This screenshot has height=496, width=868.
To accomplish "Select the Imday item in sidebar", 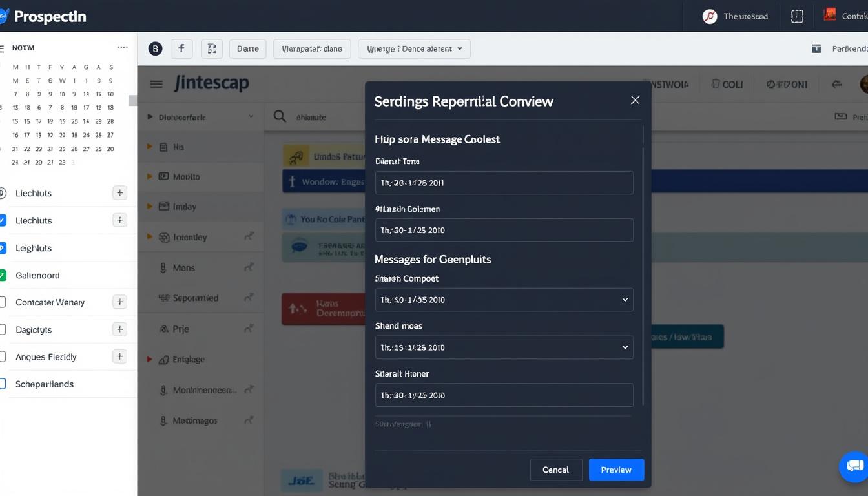I will (x=184, y=207).
